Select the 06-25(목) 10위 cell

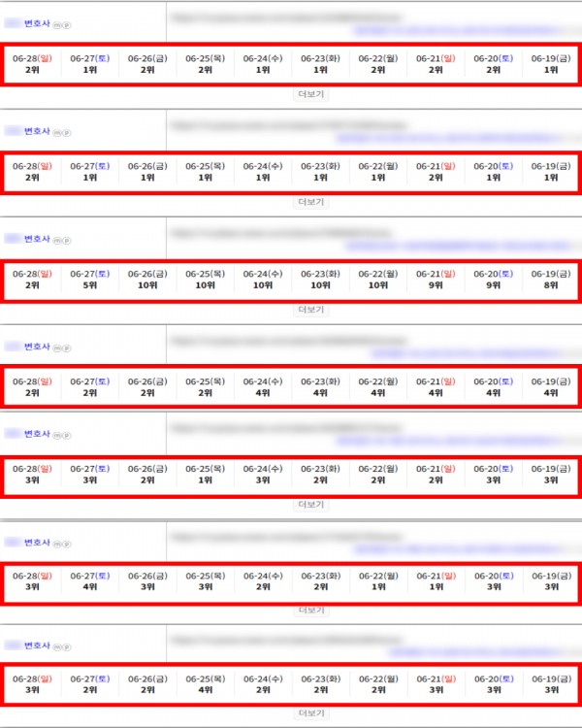pyautogui.click(x=205, y=280)
